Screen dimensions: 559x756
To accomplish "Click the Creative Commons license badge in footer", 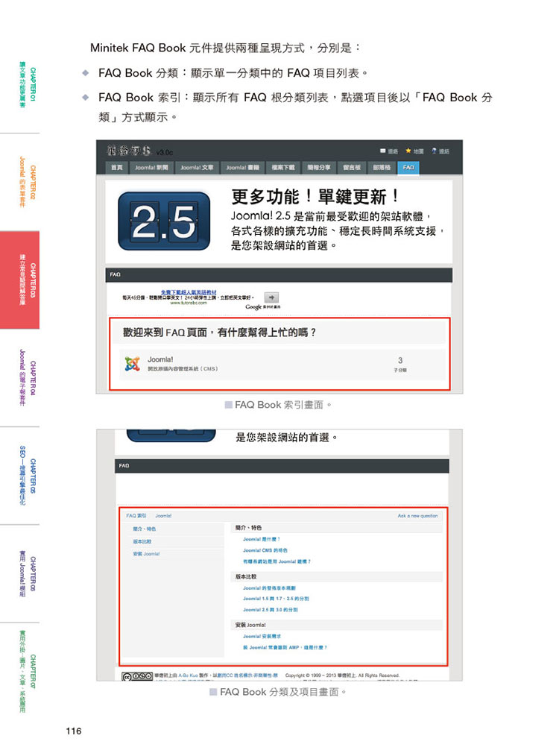I will (137, 676).
